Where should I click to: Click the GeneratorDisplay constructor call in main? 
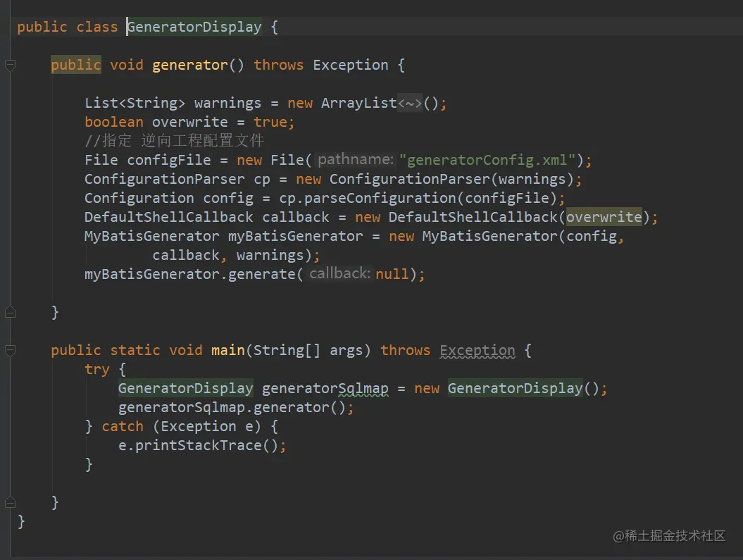[x=515, y=389]
